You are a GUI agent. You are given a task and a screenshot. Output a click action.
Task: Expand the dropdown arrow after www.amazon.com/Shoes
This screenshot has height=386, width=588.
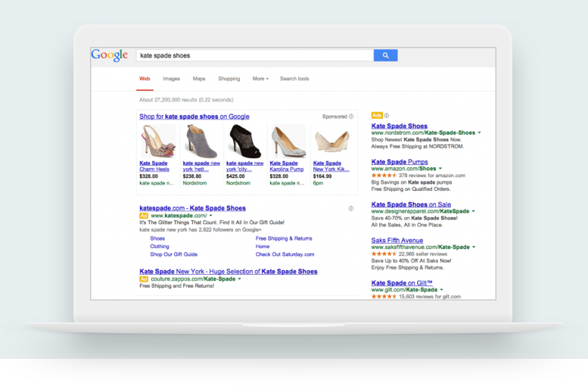[440, 169]
